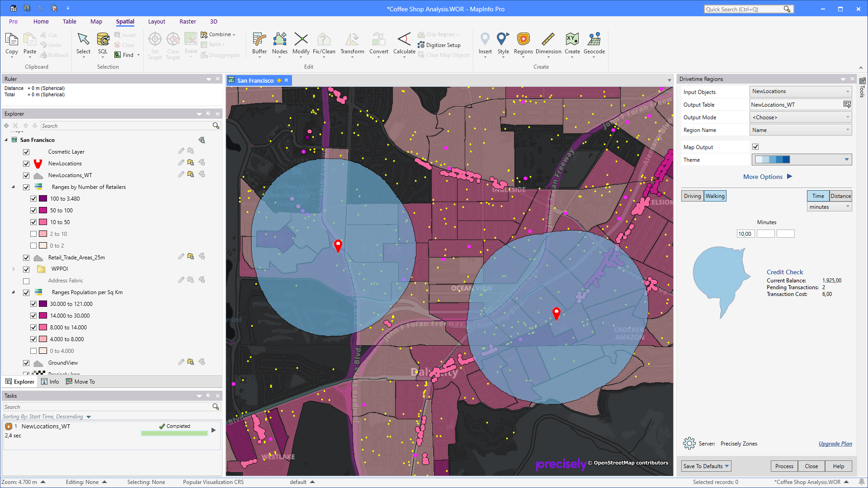This screenshot has height=488, width=868.
Task: Enable the '0 to 2' range checkbox
Action: pos(33,245)
